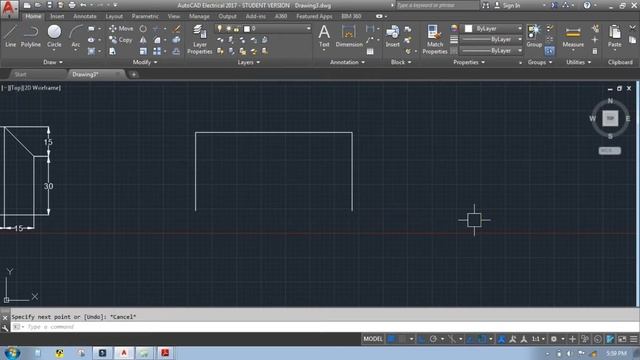
Task: Click the white color swatch in Properties
Action: tap(469, 29)
